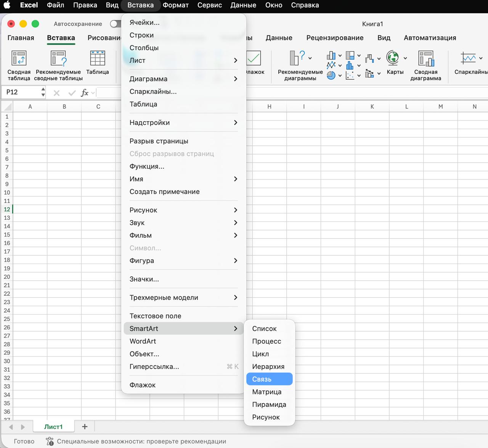Open the Maps (Карты) dropdown arrow
Screen dimensions: 488x448
point(405,58)
